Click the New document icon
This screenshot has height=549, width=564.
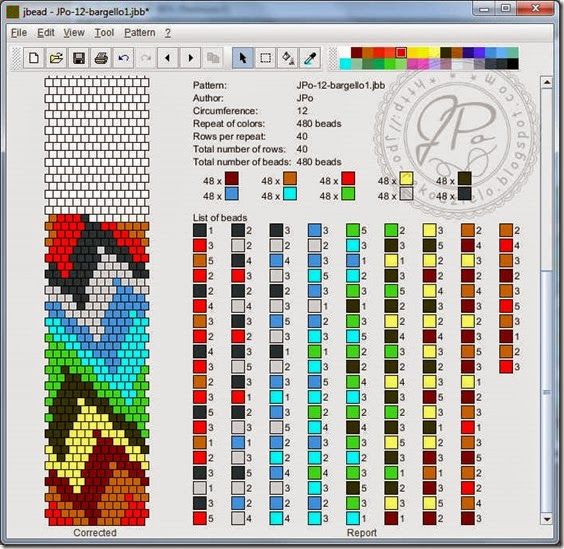(34, 58)
